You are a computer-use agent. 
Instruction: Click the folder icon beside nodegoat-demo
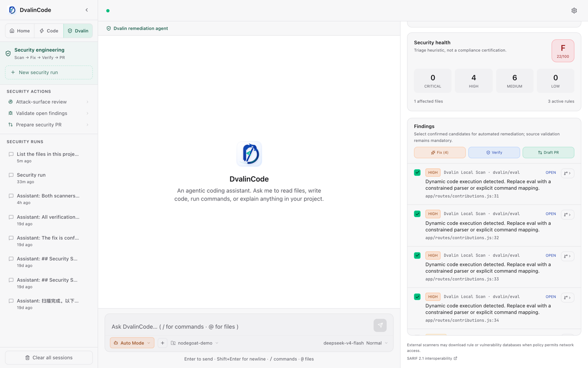click(x=173, y=343)
